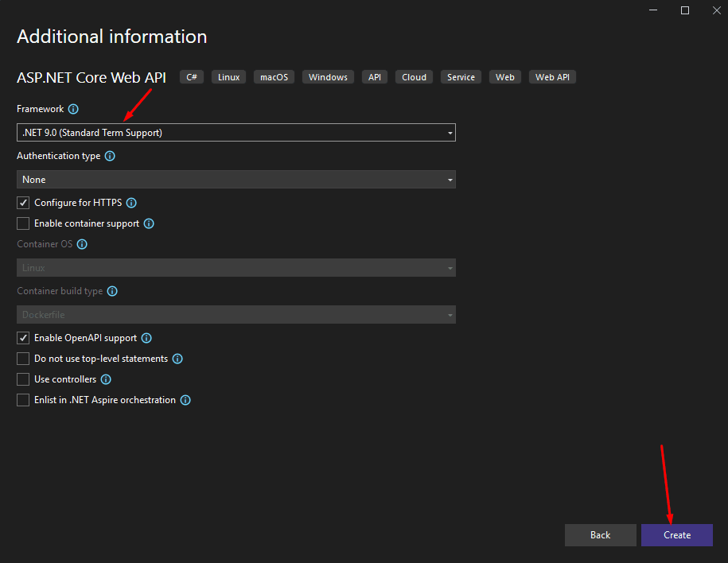The height and width of the screenshot is (563, 728).
Task: Click the Linux tag
Action: [229, 77]
